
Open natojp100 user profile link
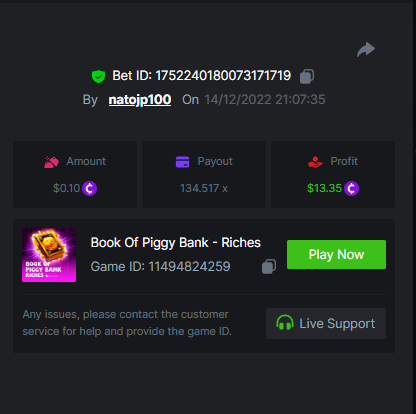coord(140,100)
